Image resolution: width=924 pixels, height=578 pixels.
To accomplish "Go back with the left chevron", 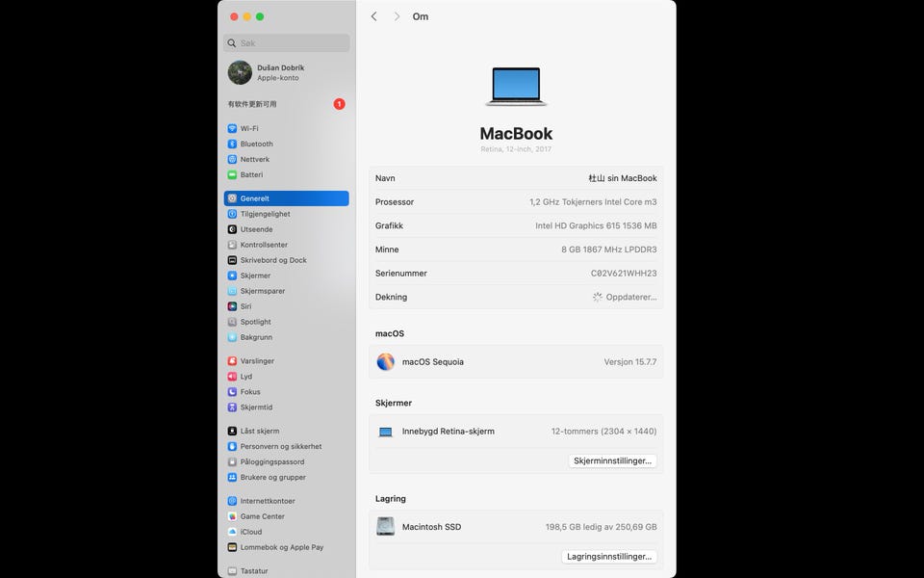I will click(373, 16).
